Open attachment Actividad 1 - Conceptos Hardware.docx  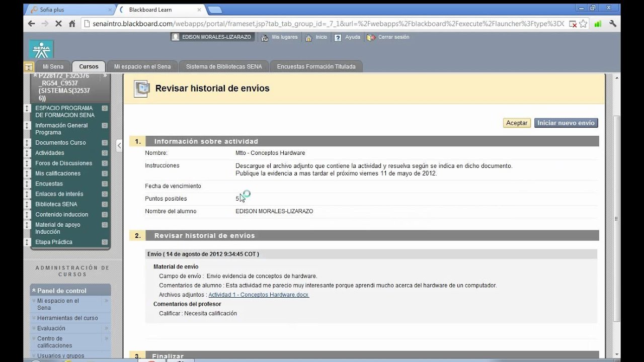pyautogui.click(x=259, y=295)
